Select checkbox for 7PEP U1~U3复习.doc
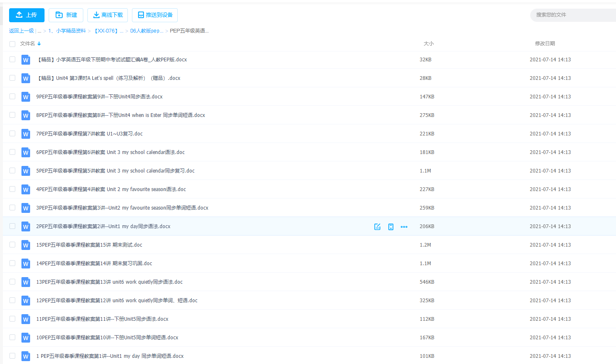Image resolution: width=616 pixels, height=364 pixels. point(12,133)
